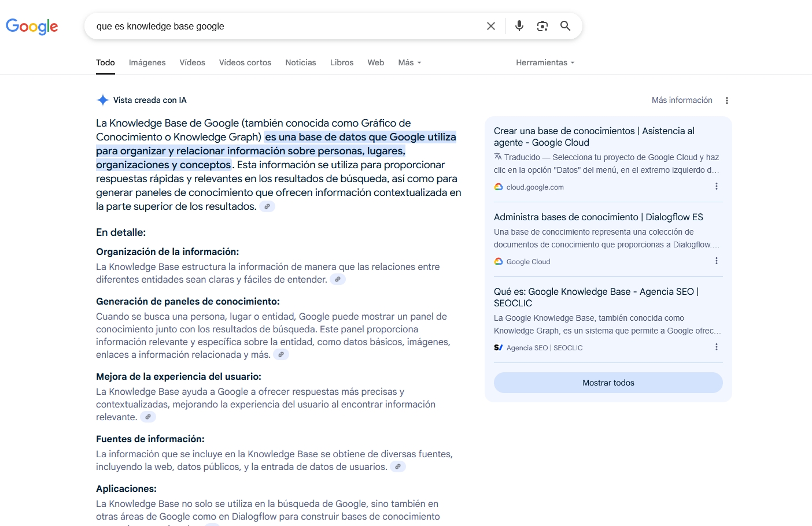Clear the search box with the X icon
The height and width of the screenshot is (526, 812).
(491, 26)
